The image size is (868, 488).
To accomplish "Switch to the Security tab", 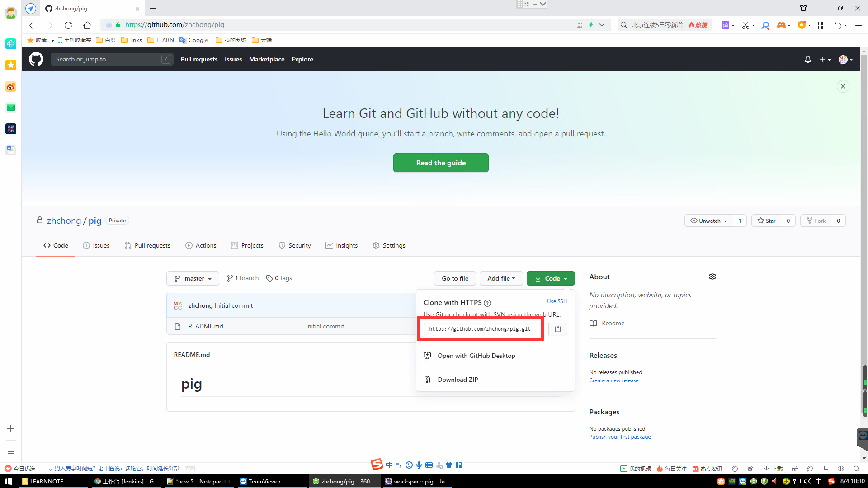I will 295,245.
